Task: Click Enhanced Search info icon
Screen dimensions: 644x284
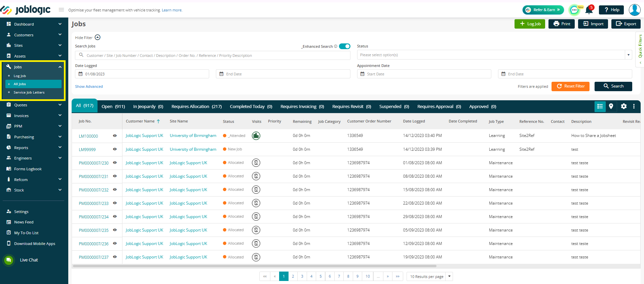Action: pyautogui.click(x=336, y=46)
